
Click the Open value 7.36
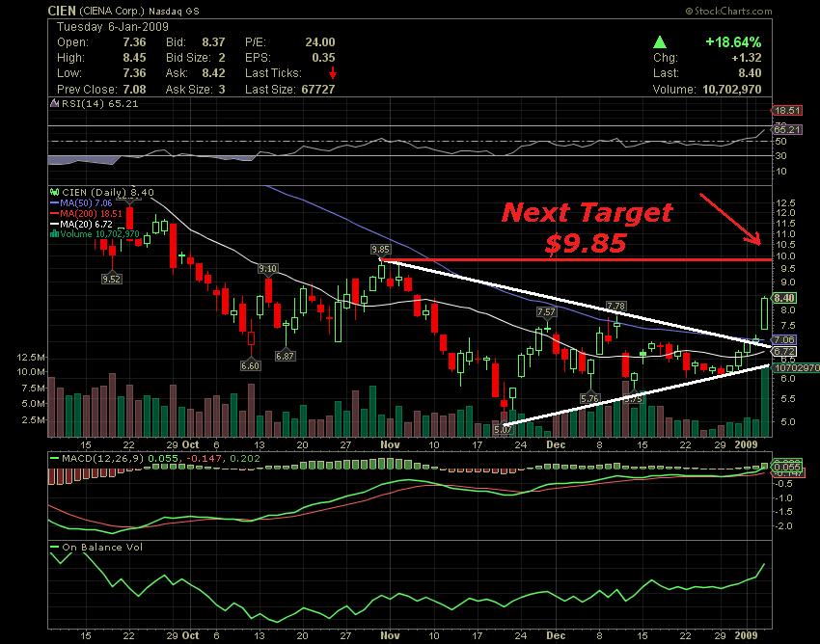134,42
